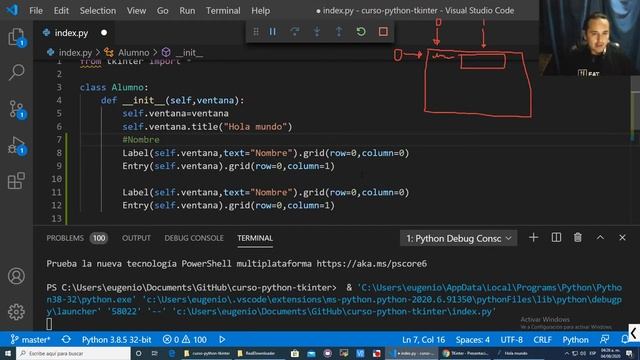Image resolution: width=640 pixels, height=360 pixels.
Task: Click Ln 7, Col 16 in status bar
Action: [x=424, y=340]
